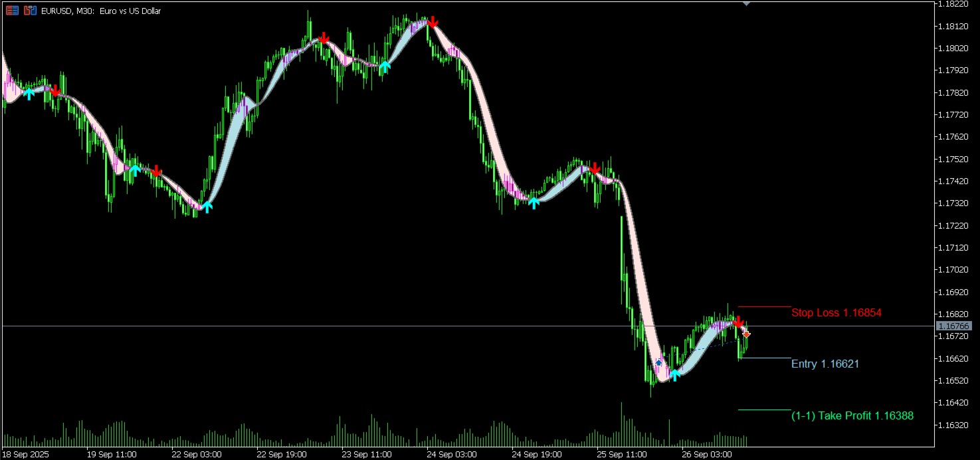980x460 pixels.
Task: Open the One Click Trading panel icon
Action: [x=12, y=11]
